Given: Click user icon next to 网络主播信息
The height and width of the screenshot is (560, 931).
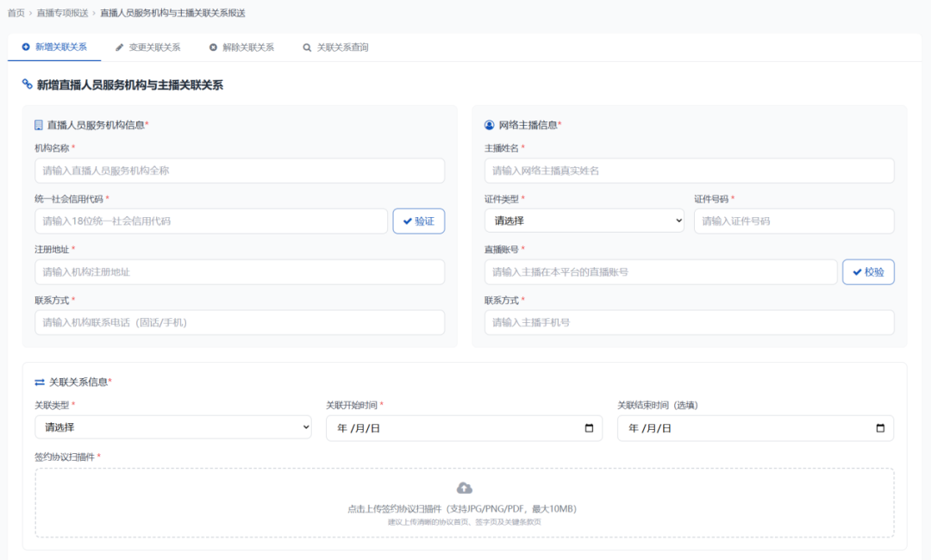Looking at the screenshot, I should pos(490,125).
